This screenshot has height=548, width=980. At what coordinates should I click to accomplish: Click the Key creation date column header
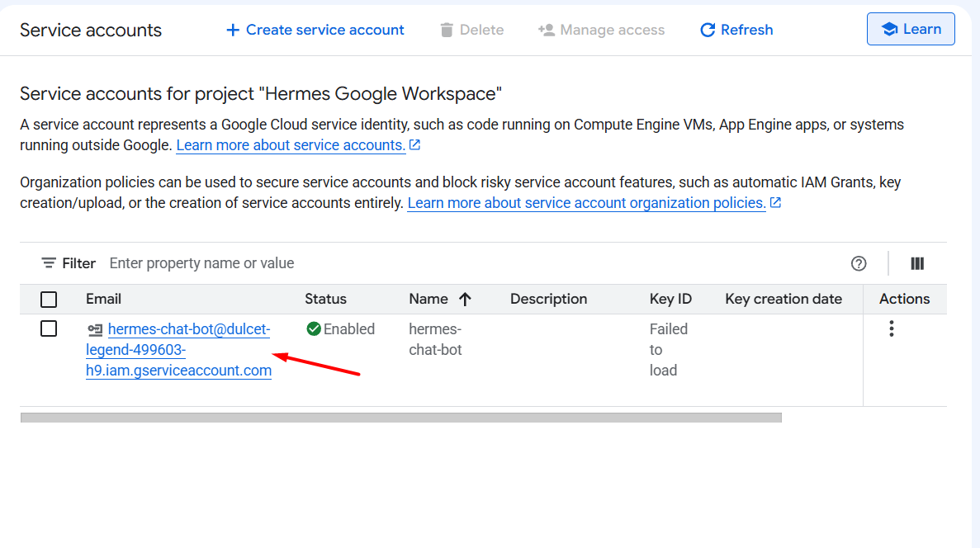click(x=784, y=300)
